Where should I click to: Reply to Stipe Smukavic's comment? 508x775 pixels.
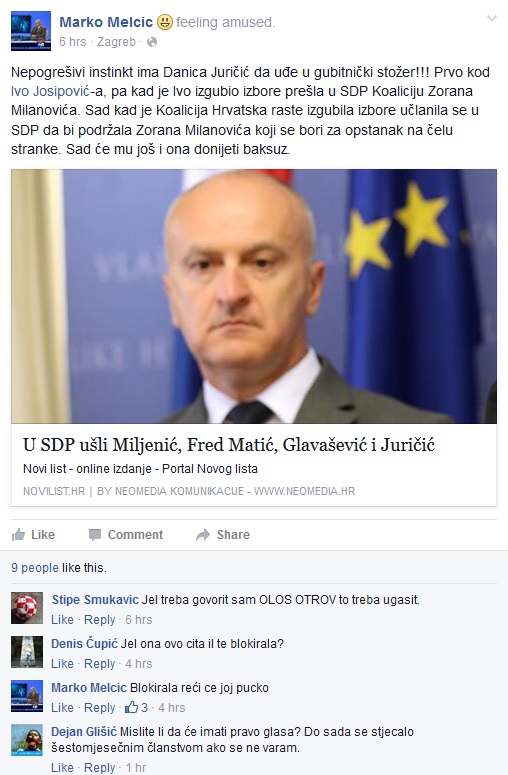click(x=99, y=619)
